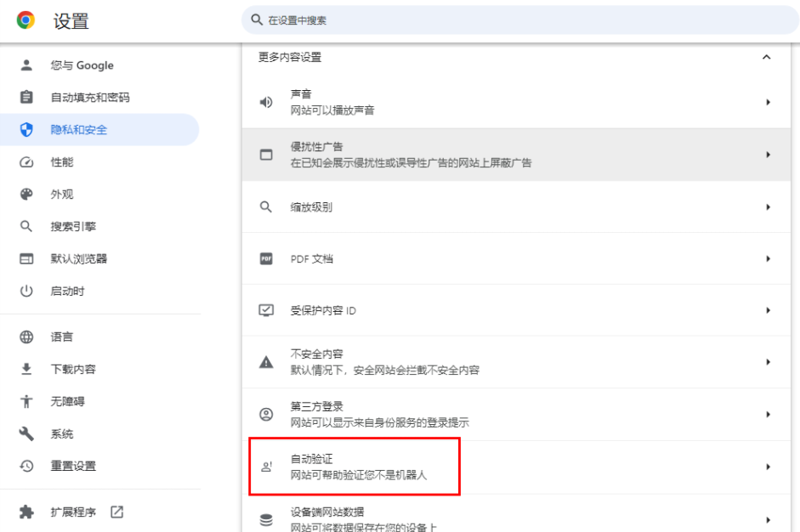Click the palette icon beside 外观
Viewport: 800px width, 532px height.
pos(26,195)
